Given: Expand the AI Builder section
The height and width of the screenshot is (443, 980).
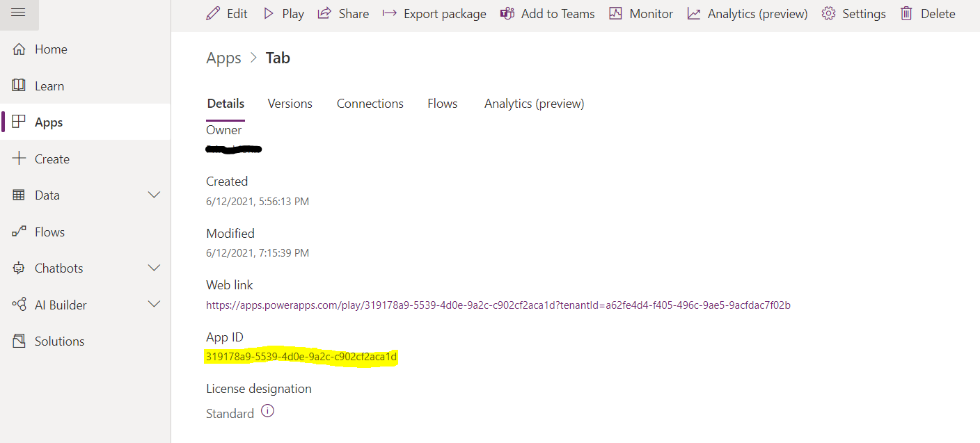Looking at the screenshot, I should pyautogui.click(x=154, y=304).
